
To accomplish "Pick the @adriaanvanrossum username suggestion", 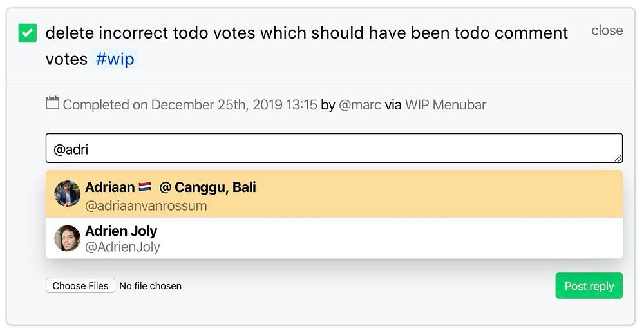I will pyautogui.click(x=146, y=206).
